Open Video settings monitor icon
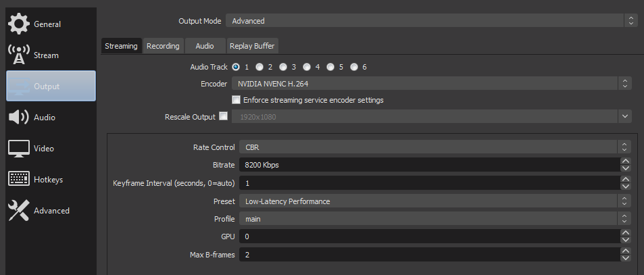The width and height of the screenshot is (644, 275). 18,149
